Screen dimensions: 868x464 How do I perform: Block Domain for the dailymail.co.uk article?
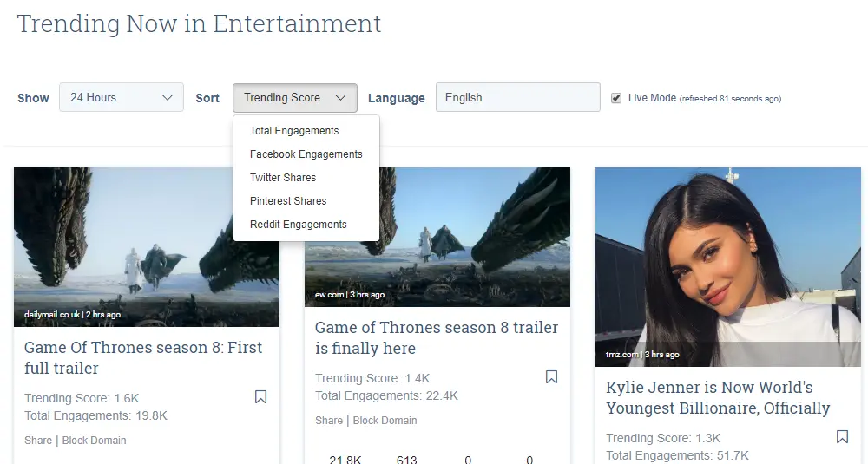click(94, 441)
